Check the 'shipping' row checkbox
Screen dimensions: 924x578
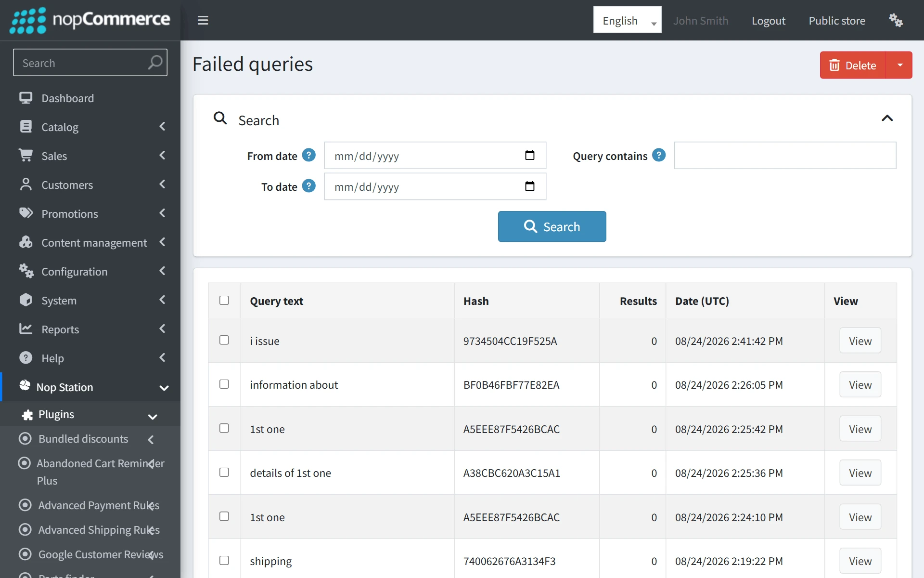tap(224, 560)
